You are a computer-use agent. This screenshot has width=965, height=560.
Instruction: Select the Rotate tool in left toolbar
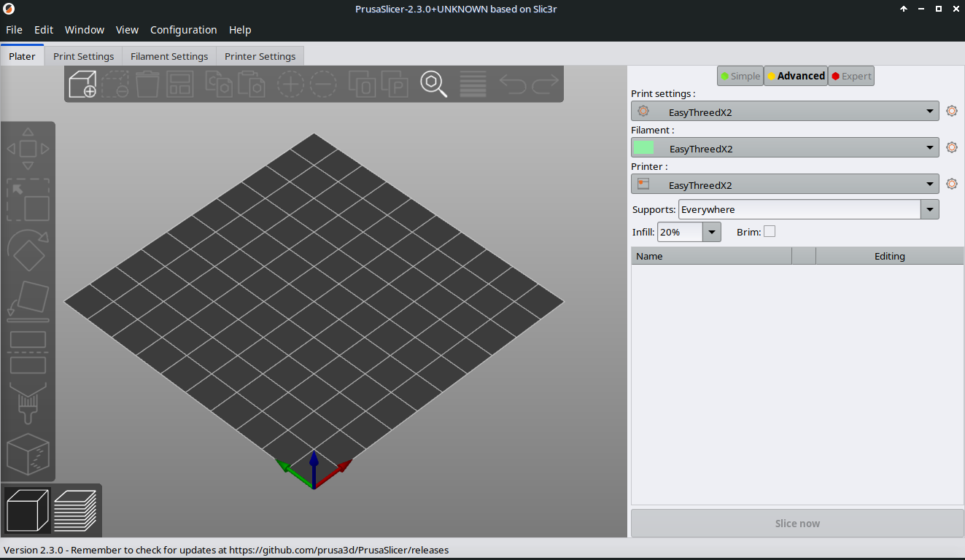point(28,250)
